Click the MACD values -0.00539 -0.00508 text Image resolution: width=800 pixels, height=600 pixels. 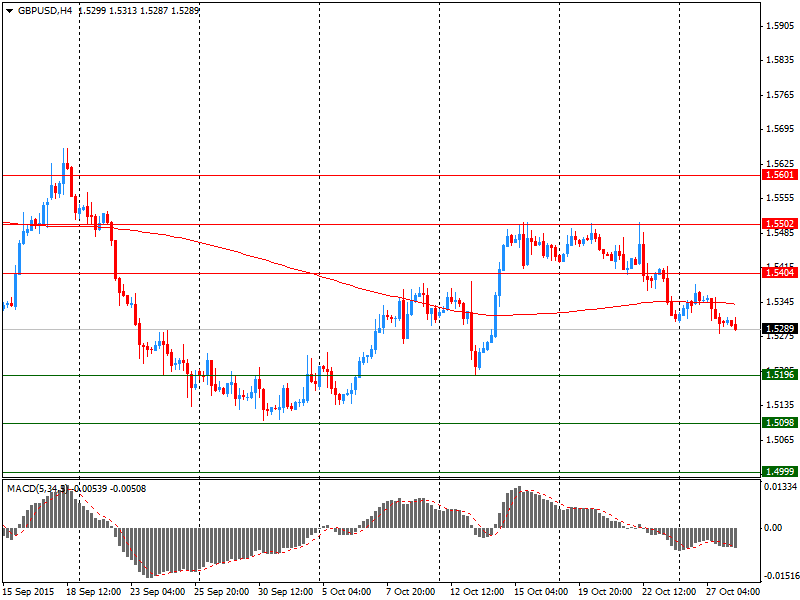(x=108, y=489)
